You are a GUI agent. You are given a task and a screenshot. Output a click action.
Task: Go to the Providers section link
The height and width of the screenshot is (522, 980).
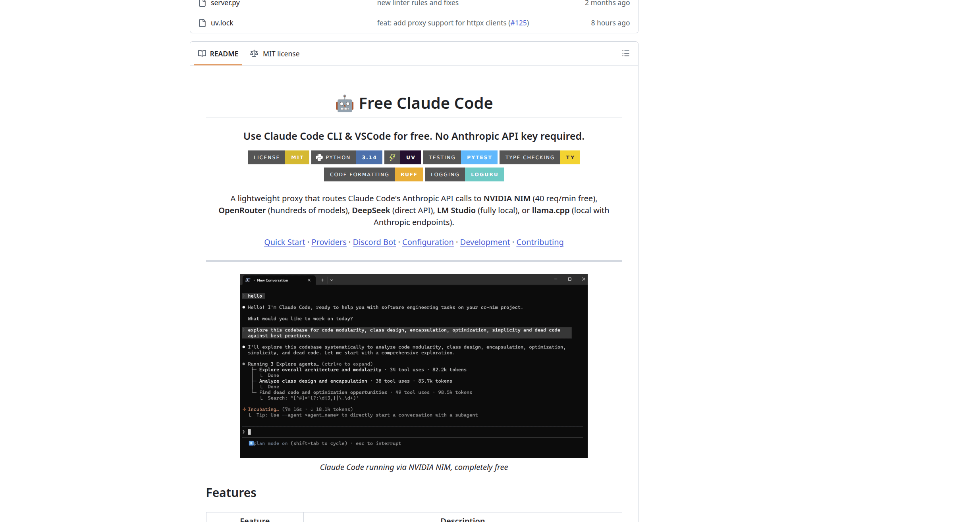pos(329,242)
